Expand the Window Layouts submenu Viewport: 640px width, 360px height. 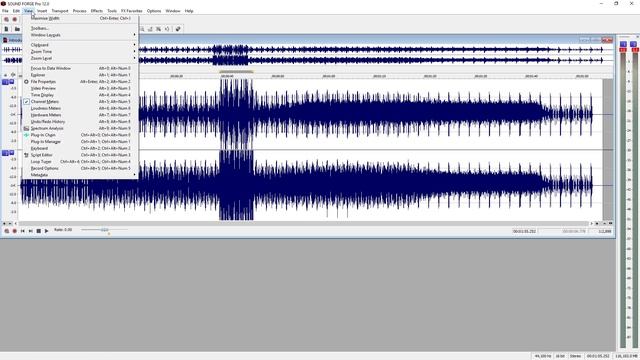tap(80, 35)
